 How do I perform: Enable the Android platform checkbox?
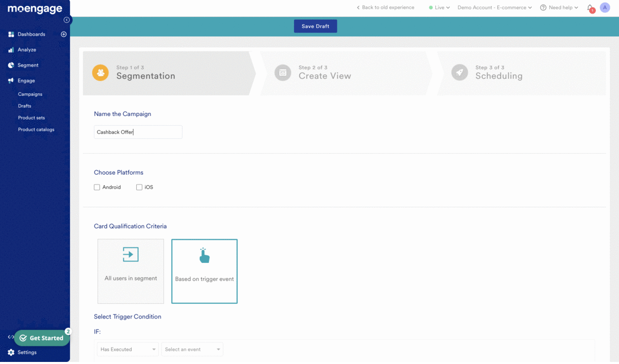(x=97, y=188)
